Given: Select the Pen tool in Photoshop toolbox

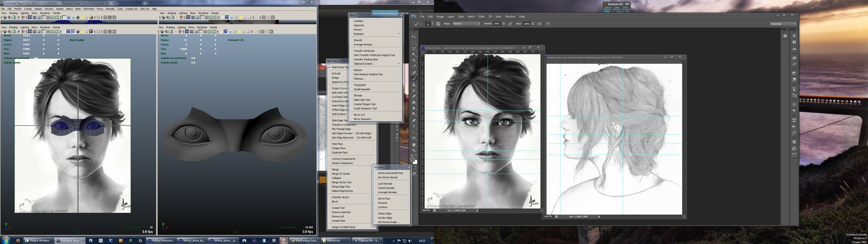Looking at the screenshot, I should (x=414, y=120).
